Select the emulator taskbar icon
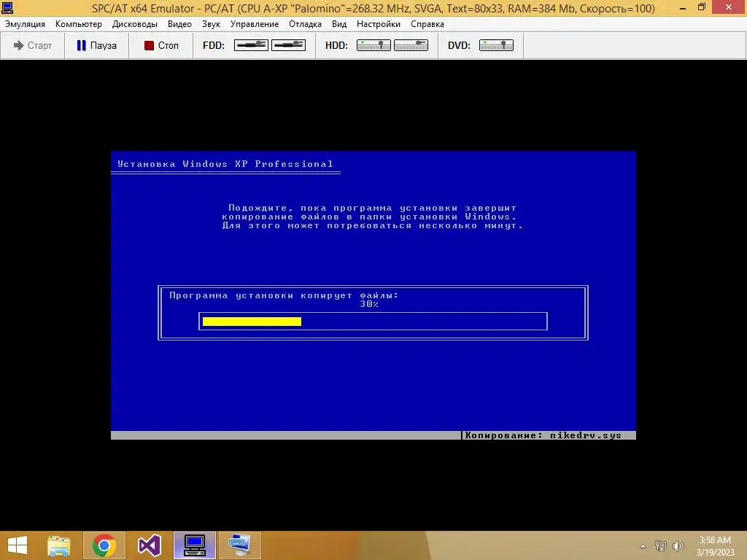747x560 pixels. coord(194,545)
